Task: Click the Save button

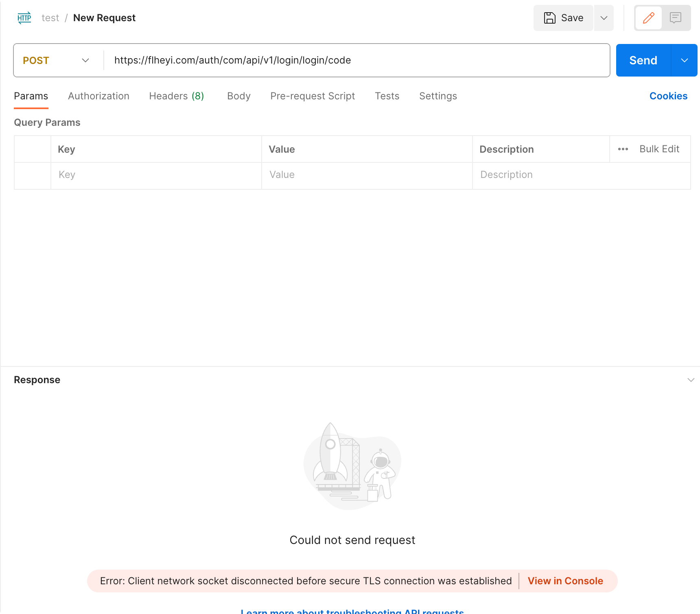Action: point(563,18)
